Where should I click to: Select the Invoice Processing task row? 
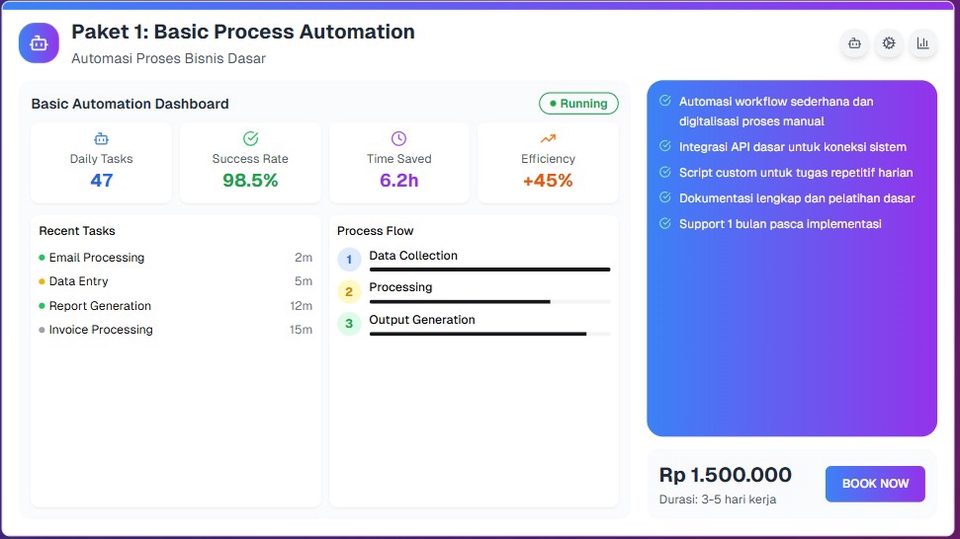click(100, 330)
